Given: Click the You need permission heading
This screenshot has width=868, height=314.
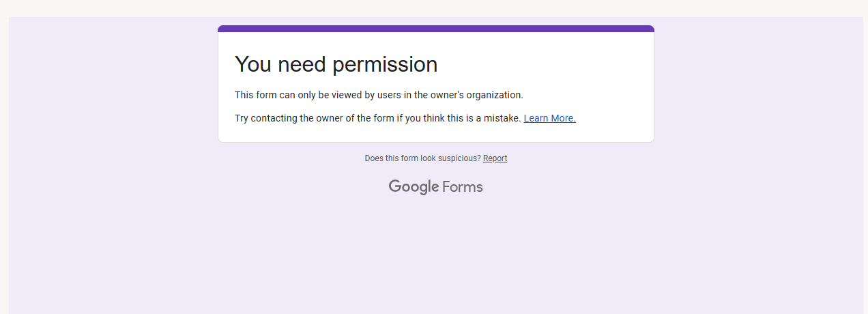Looking at the screenshot, I should click(x=336, y=64).
